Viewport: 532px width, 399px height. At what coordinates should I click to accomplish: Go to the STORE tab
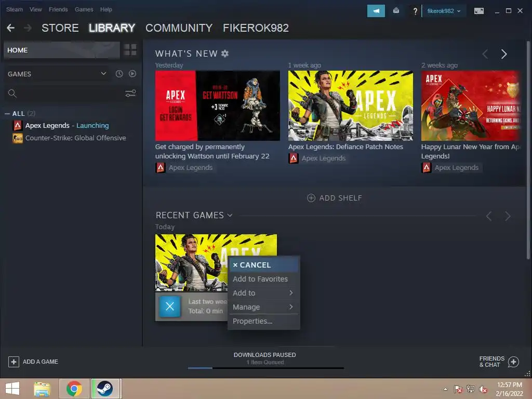tap(60, 28)
